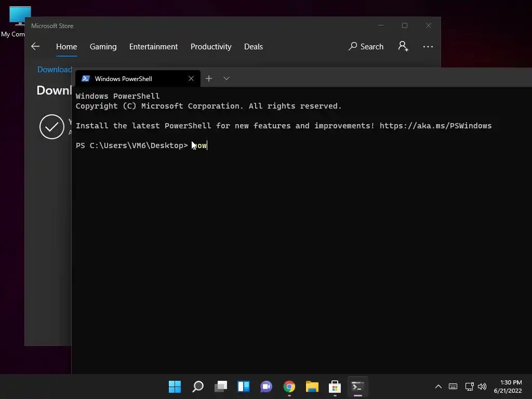Click the Microsoft Store title text
Image resolution: width=532 pixels, height=399 pixels.
pos(52,26)
